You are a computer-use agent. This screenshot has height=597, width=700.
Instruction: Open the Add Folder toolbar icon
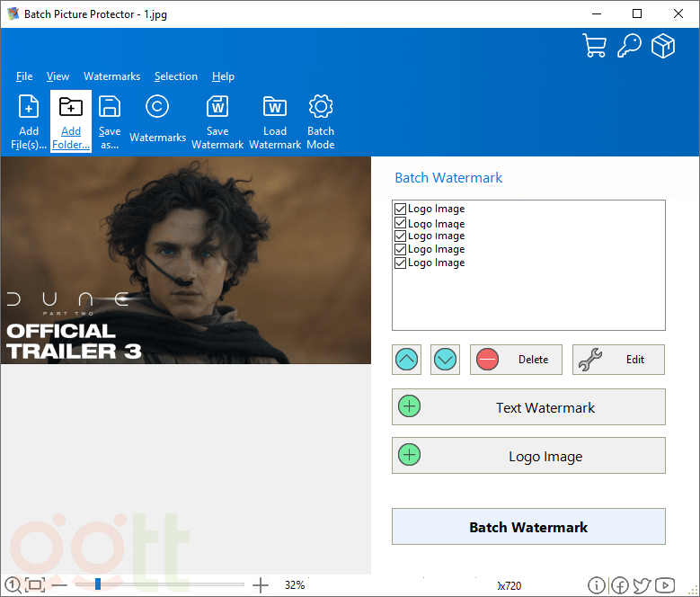coord(71,107)
